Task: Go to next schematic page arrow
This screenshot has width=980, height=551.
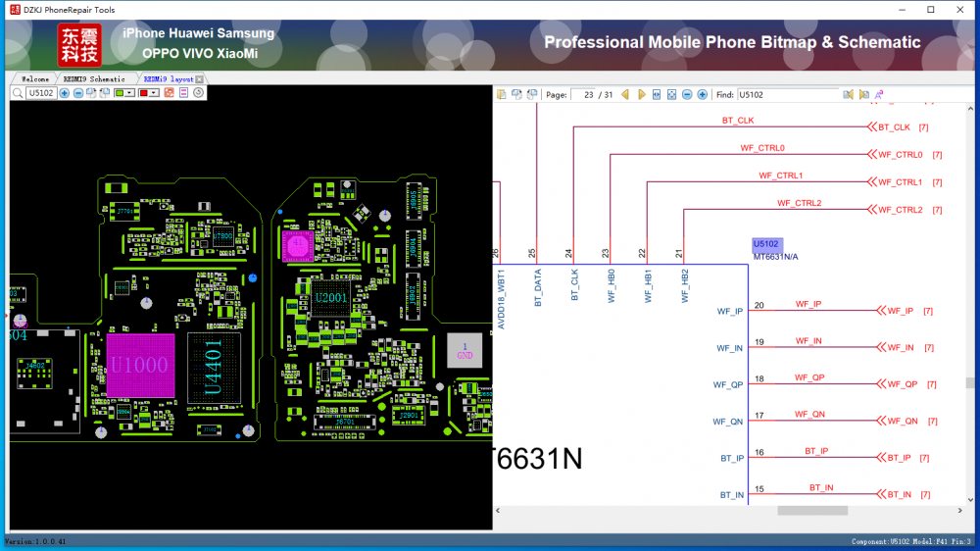Action: (x=641, y=95)
